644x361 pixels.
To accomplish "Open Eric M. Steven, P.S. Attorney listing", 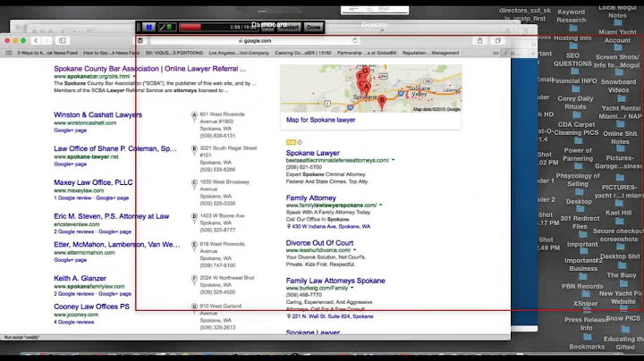I will click(x=111, y=216).
